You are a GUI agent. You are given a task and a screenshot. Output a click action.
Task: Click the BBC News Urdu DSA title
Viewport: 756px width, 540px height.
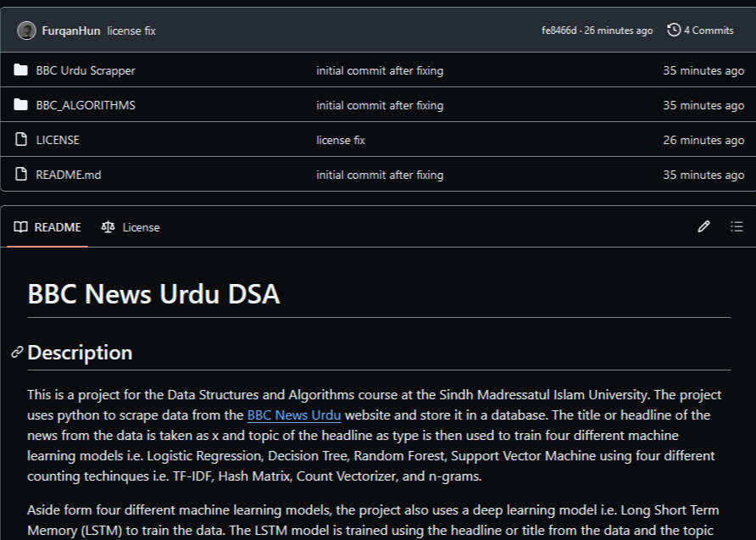(153, 293)
